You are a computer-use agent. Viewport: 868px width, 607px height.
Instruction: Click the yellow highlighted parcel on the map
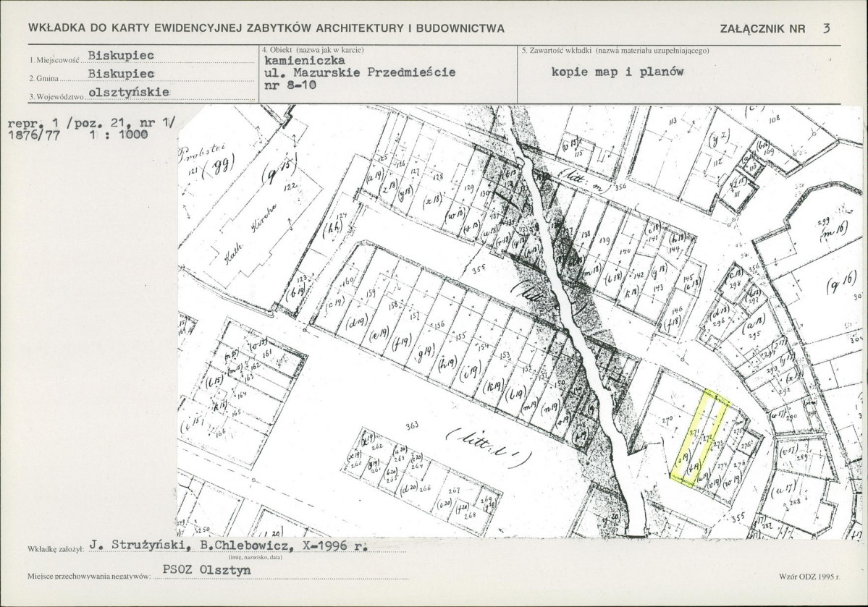click(x=701, y=438)
